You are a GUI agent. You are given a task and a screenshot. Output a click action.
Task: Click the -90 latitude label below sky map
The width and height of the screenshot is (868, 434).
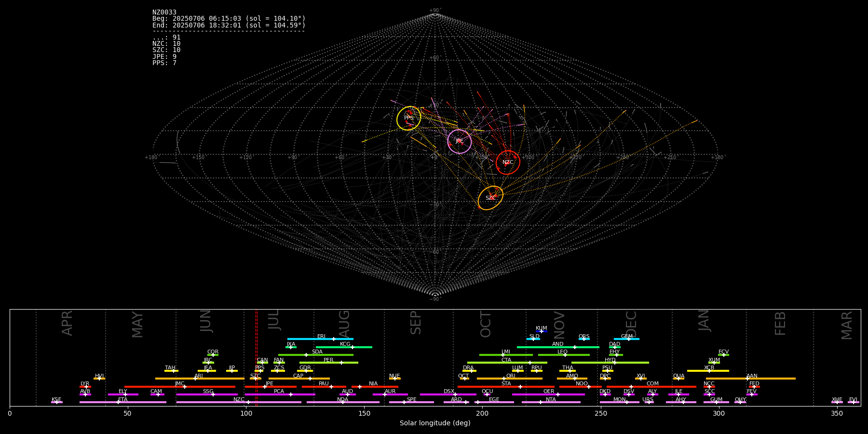tap(434, 299)
